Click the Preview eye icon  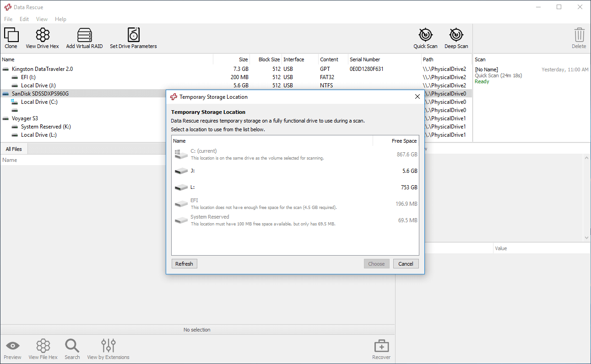(12, 346)
